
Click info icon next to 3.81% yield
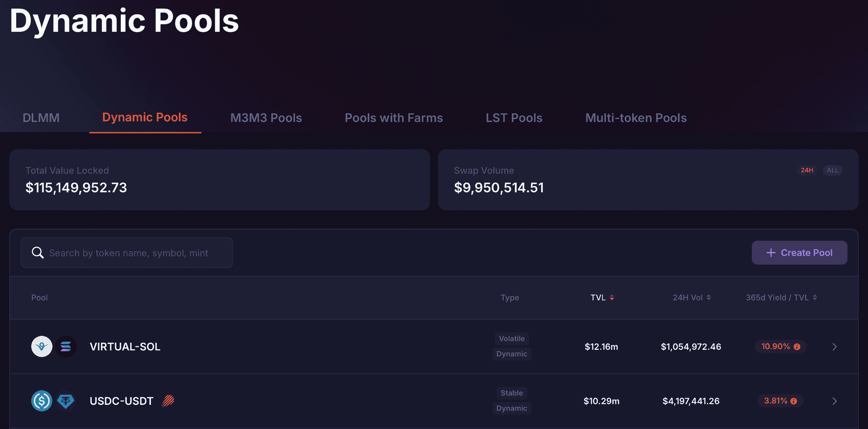point(794,401)
